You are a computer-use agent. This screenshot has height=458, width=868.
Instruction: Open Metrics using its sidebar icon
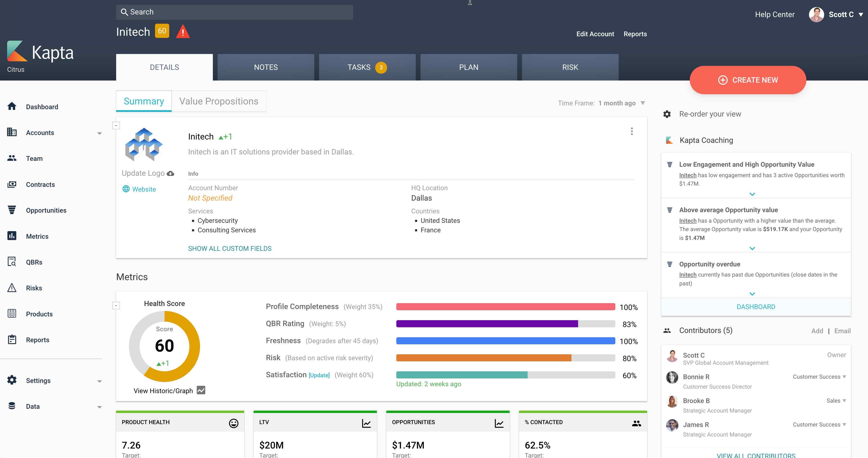tap(11, 236)
